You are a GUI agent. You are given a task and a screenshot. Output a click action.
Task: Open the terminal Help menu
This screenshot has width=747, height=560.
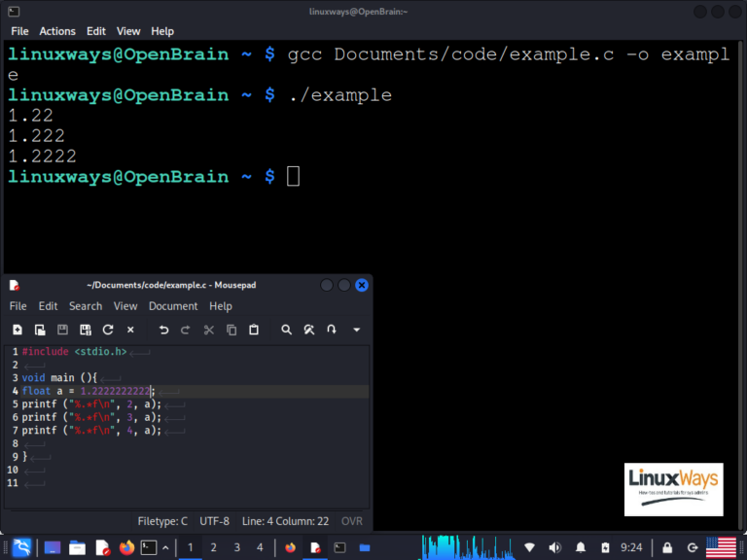162,31
